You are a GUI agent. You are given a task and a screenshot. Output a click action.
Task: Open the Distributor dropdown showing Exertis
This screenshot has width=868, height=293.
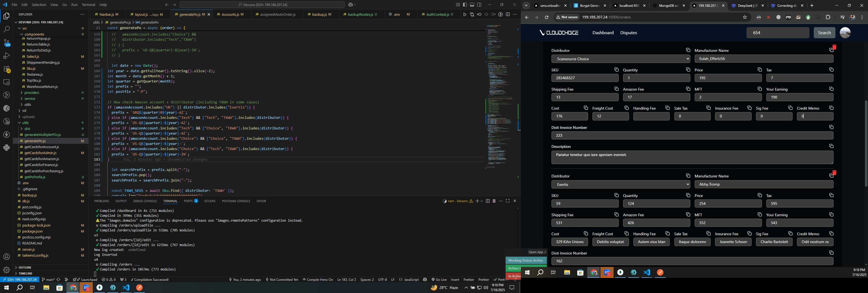620,184
